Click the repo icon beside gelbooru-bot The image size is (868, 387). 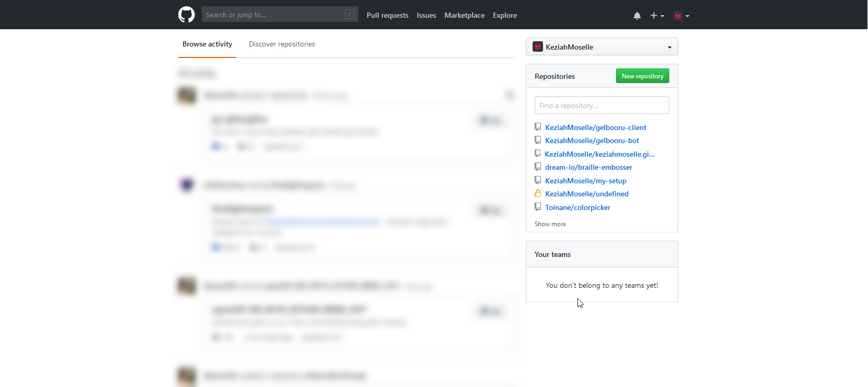pos(538,140)
